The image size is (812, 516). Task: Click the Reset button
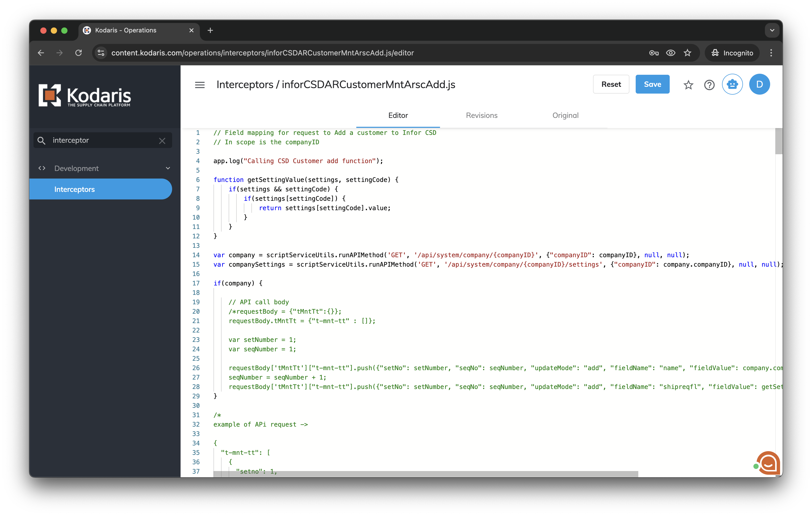(x=611, y=84)
